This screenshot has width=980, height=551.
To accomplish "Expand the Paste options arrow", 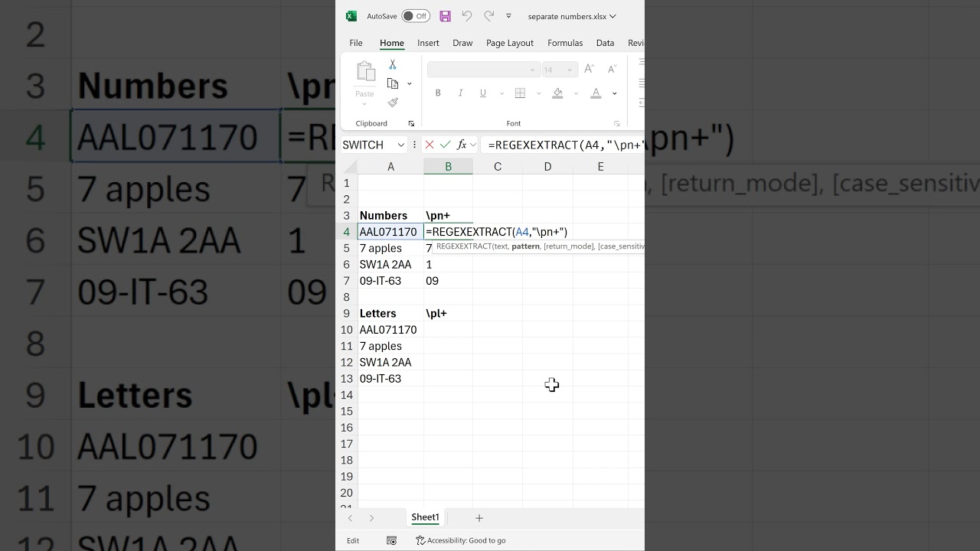I will point(364,104).
